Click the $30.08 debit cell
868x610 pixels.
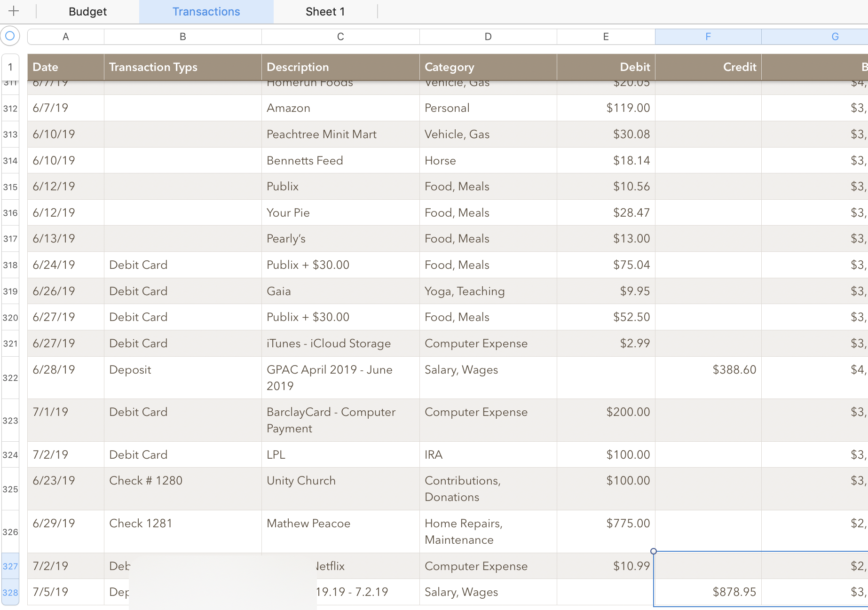[606, 134]
